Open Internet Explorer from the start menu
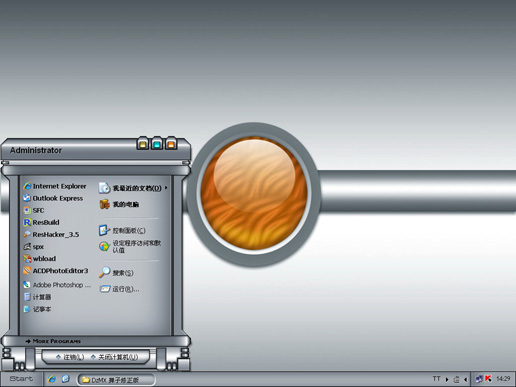The image size is (516, 387). pyautogui.click(x=55, y=186)
